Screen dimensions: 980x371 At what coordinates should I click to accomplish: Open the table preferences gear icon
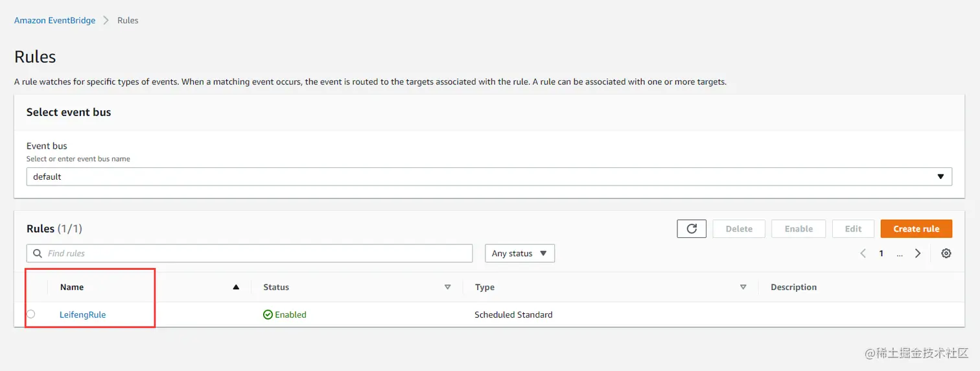coord(946,254)
